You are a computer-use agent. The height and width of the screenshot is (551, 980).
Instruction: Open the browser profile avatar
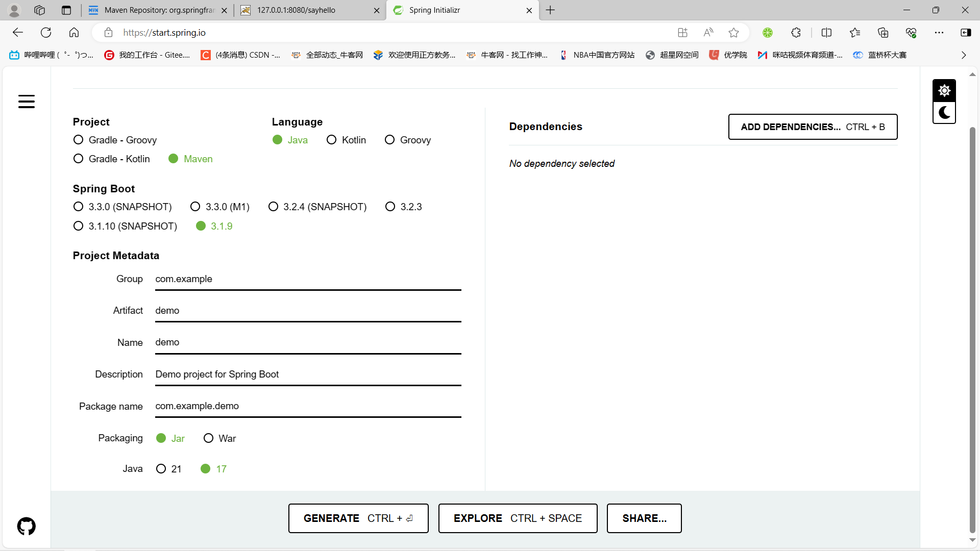[x=14, y=10]
